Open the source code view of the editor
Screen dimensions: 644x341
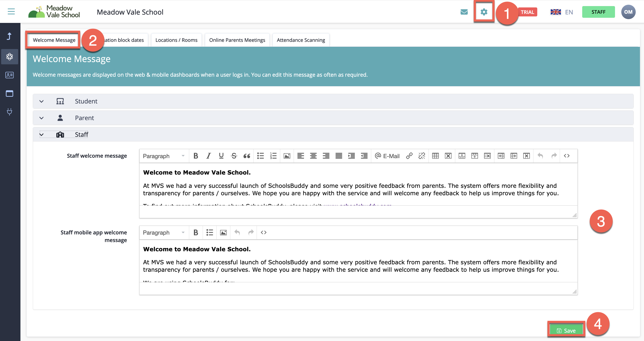pyautogui.click(x=567, y=156)
